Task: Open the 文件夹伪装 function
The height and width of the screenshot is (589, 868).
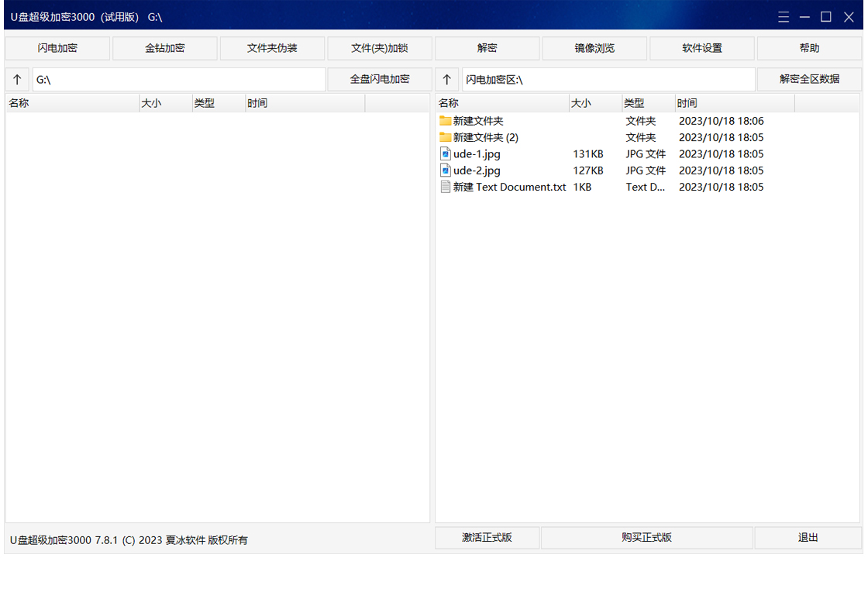Action: coord(272,48)
